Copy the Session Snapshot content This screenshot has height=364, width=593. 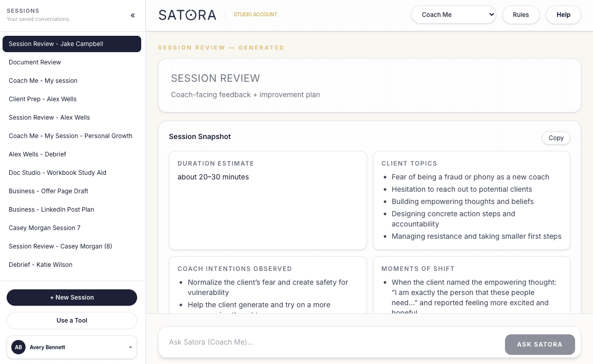coord(556,138)
